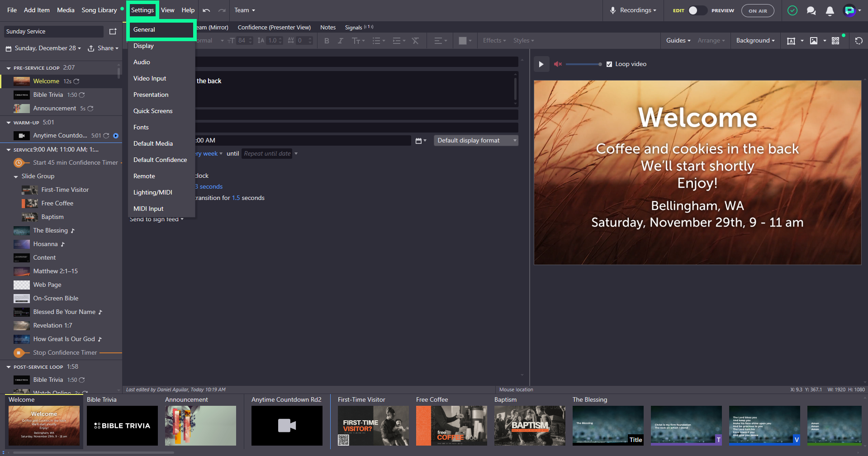Switch to the Notes tab
The height and width of the screenshot is (456, 868).
pyautogui.click(x=328, y=28)
